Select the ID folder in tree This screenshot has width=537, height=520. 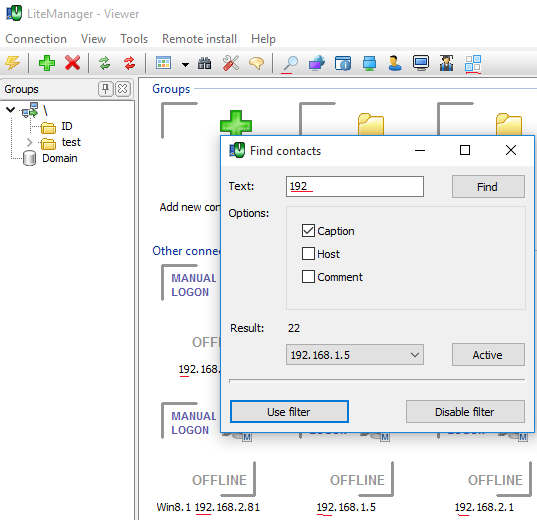(67, 126)
